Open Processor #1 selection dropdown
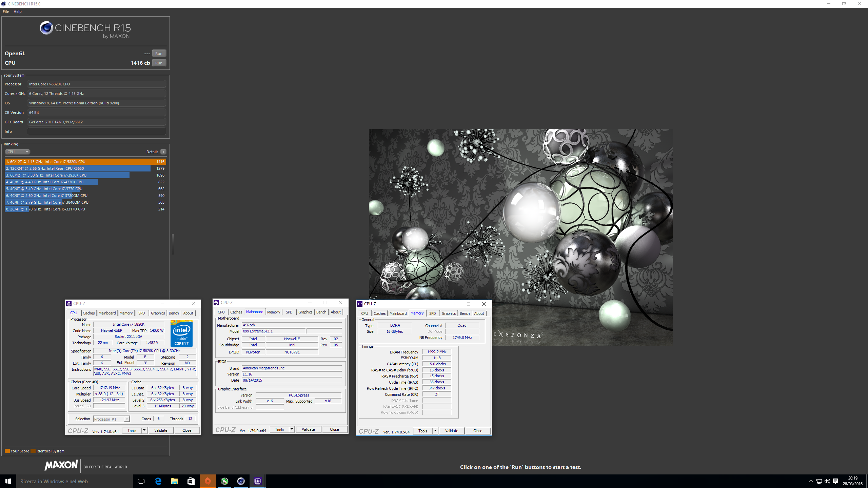 112,419
